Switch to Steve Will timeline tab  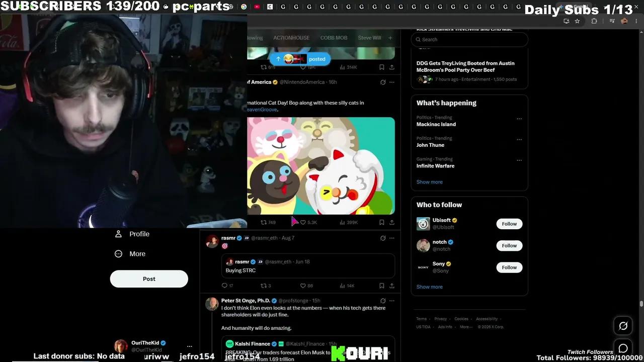coord(370,38)
